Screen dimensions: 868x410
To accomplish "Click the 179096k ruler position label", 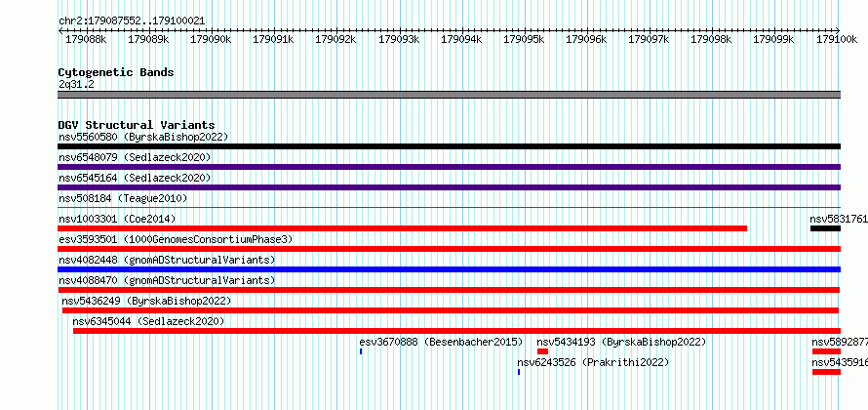I will 586,39.
